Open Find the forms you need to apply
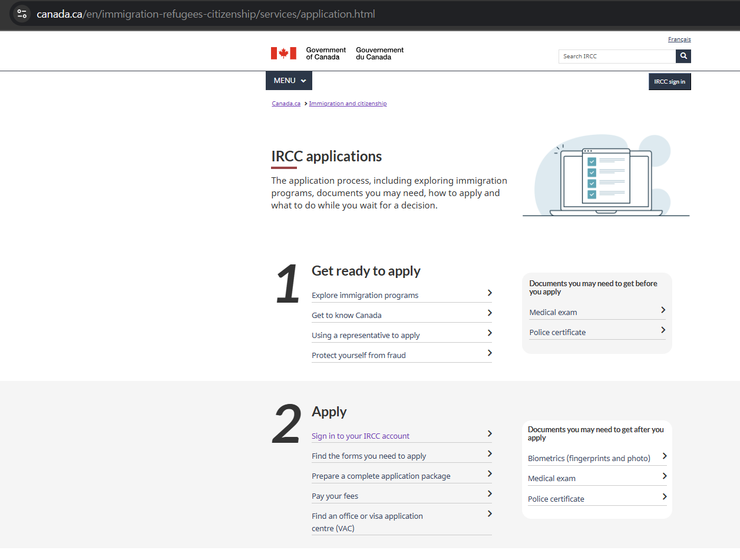 (x=369, y=456)
